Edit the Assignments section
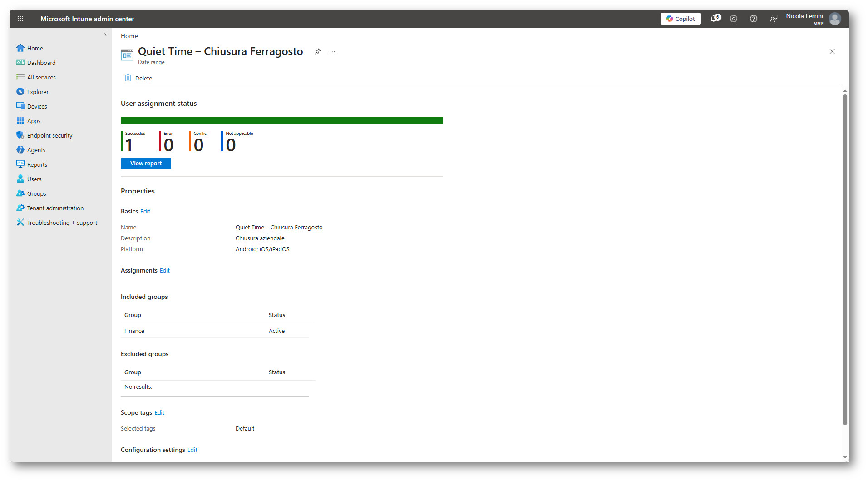Image resolution: width=868 pixels, height=481 pixels. click(x=165, y=270)
